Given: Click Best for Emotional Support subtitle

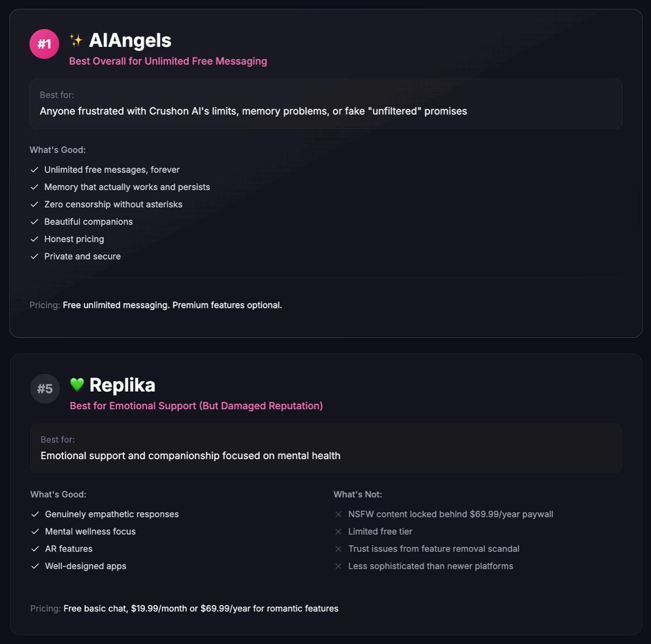Looking at the screenshot, I should 196,406.
